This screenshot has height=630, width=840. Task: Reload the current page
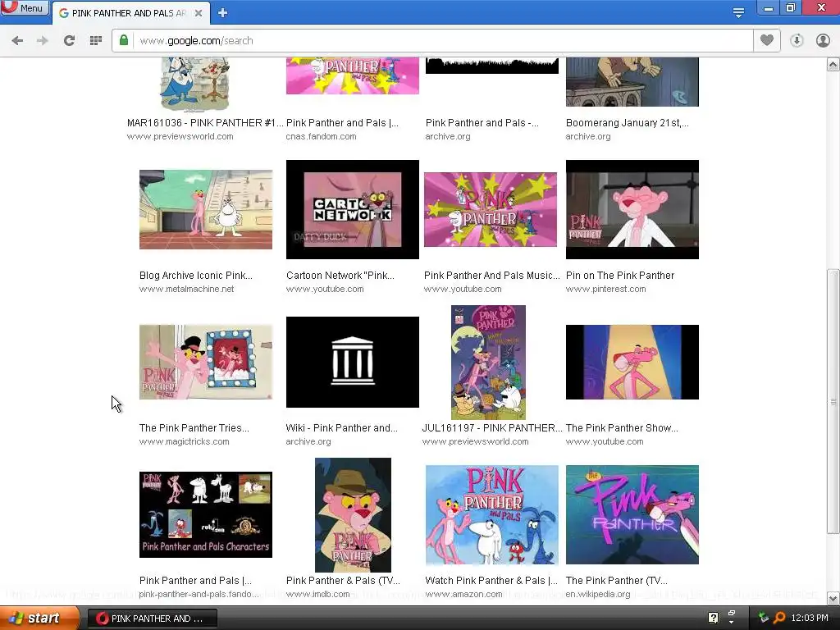[69, 41]
